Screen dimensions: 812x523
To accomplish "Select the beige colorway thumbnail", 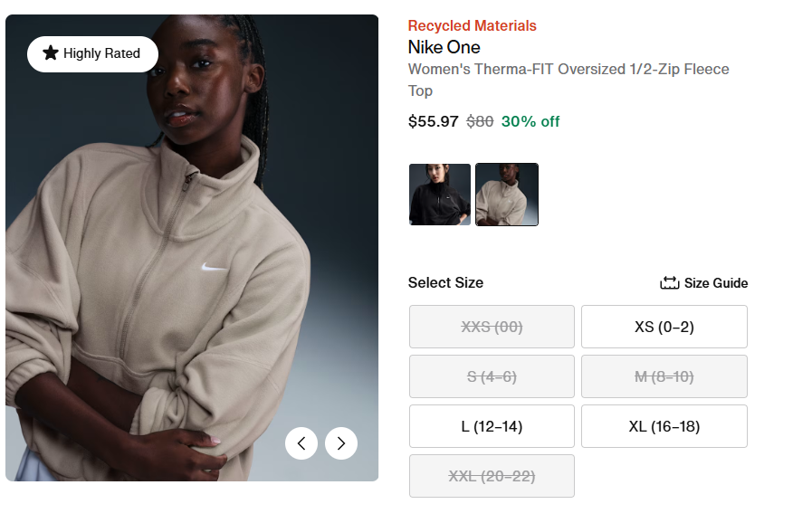I will [x=507, y=195].
